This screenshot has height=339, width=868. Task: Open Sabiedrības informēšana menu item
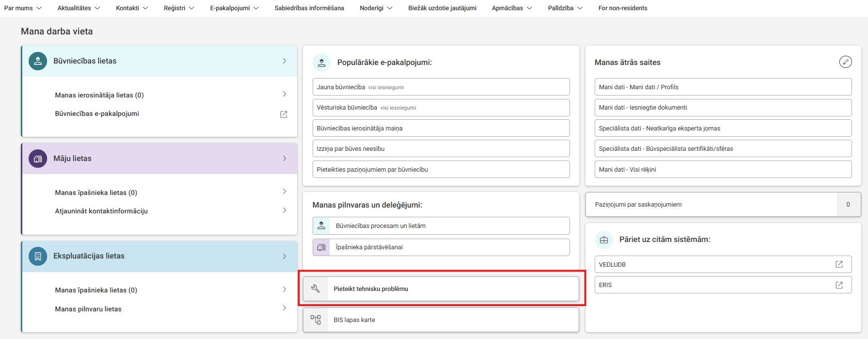[x=309, y=8]
